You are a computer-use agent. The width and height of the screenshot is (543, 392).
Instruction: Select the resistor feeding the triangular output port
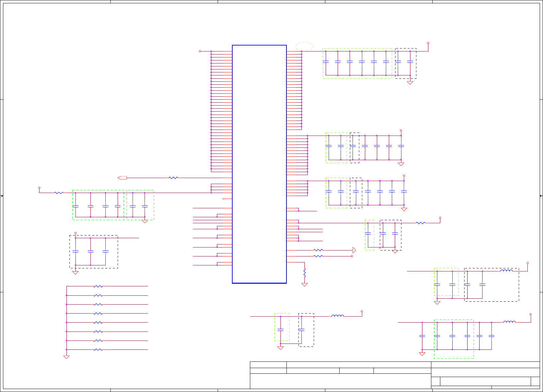point(318,250)
